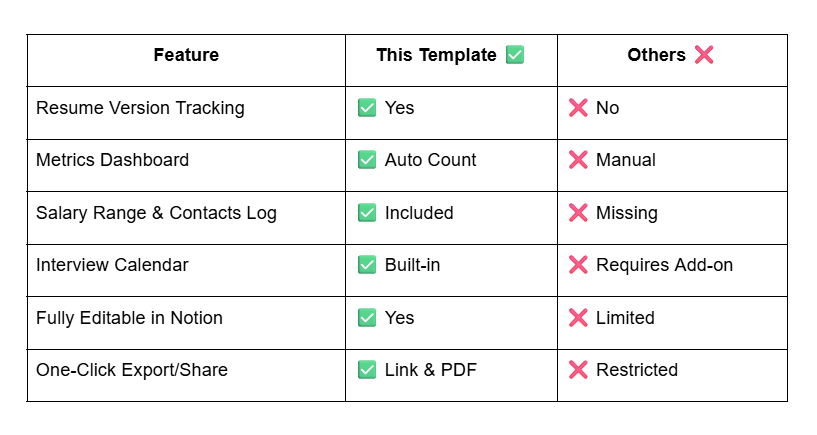This screenshot has width=817, height=435.
Task: Click the green check beside Link & PDF
Action: pos(367,370)
